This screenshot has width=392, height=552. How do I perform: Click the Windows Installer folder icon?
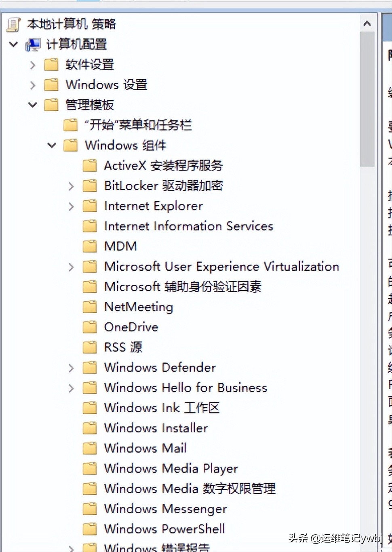pos(89,428)
